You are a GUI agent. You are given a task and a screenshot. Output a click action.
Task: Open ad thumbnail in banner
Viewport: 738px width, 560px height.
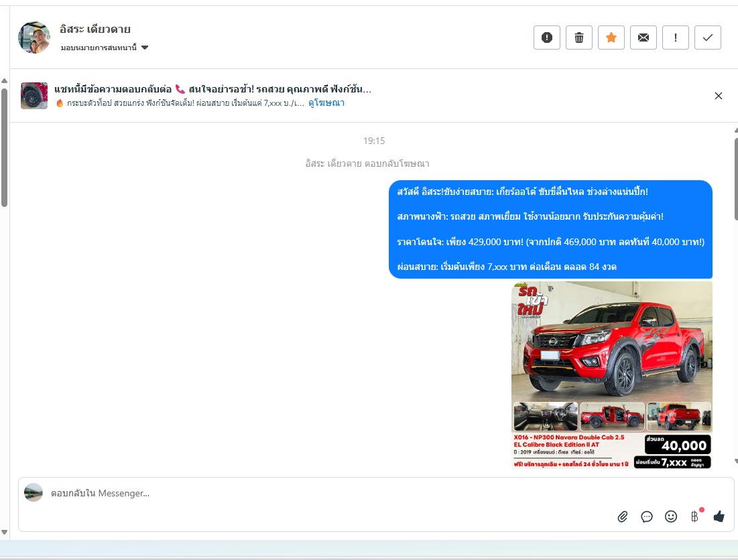pyautogui.click(x=34, y=95)
